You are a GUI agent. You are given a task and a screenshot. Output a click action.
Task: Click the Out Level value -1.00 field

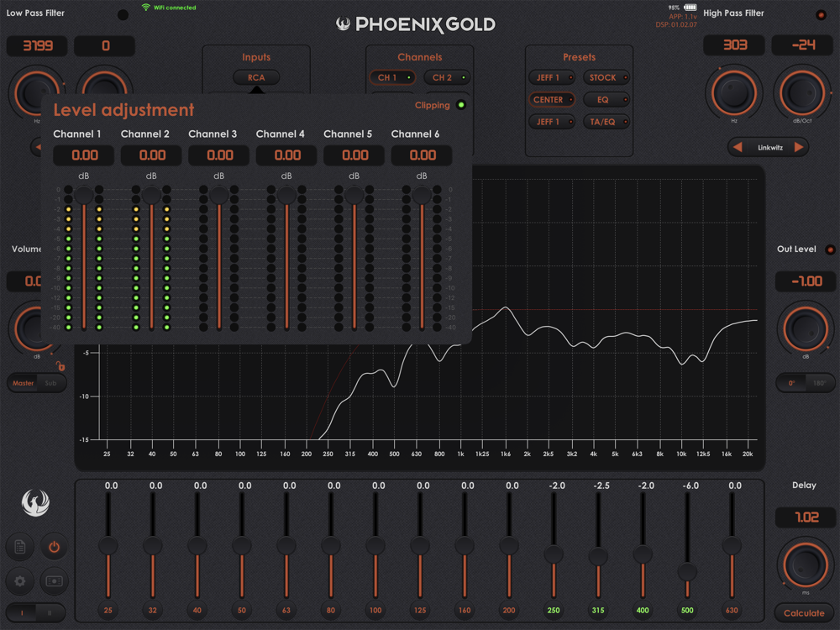tap(806, 281)
